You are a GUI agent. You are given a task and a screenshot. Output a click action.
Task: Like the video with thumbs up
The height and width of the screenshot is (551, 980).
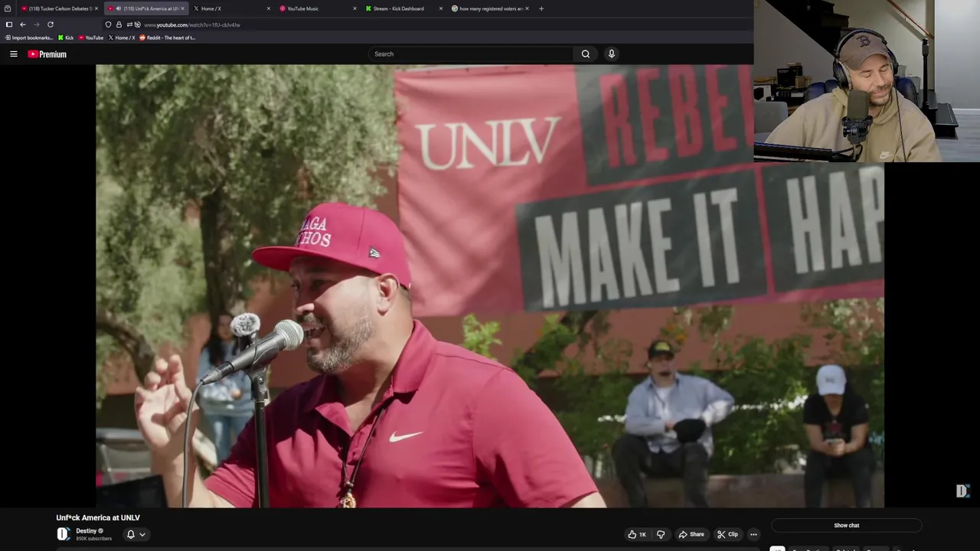637,534
